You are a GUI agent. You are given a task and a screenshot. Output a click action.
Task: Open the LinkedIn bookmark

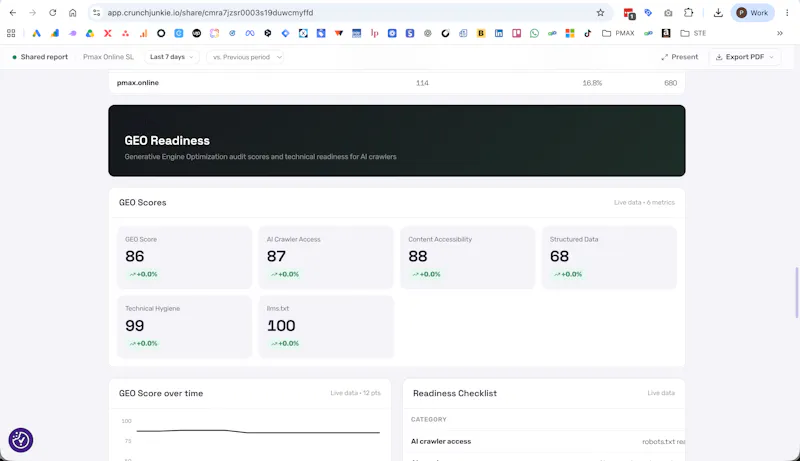tap(498, 33)
